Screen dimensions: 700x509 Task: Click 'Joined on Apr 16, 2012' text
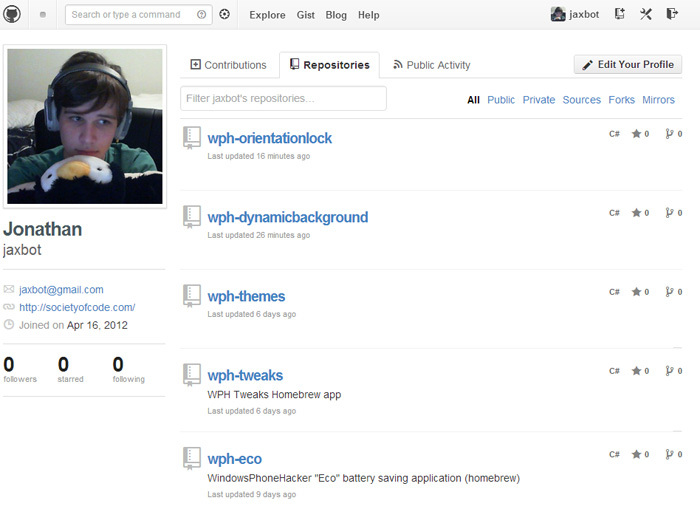pos(73,325)
